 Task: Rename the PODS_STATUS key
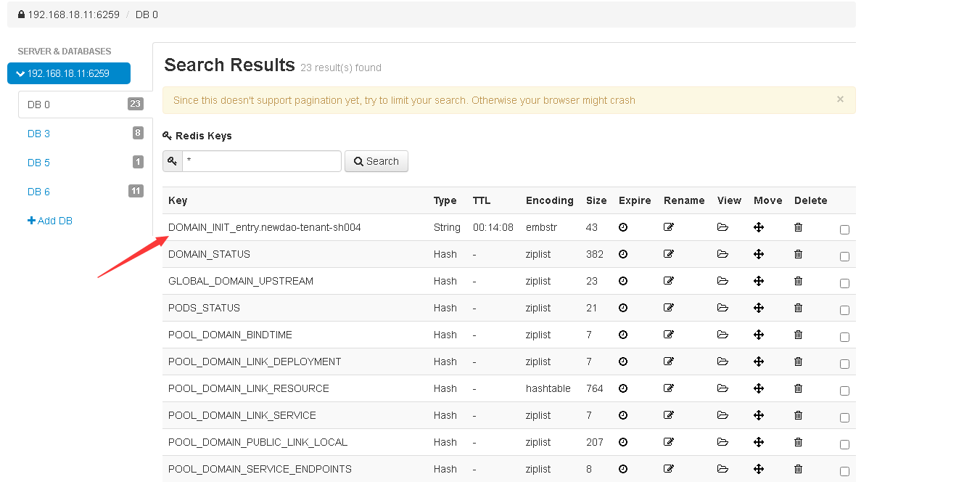click(669, 308)
